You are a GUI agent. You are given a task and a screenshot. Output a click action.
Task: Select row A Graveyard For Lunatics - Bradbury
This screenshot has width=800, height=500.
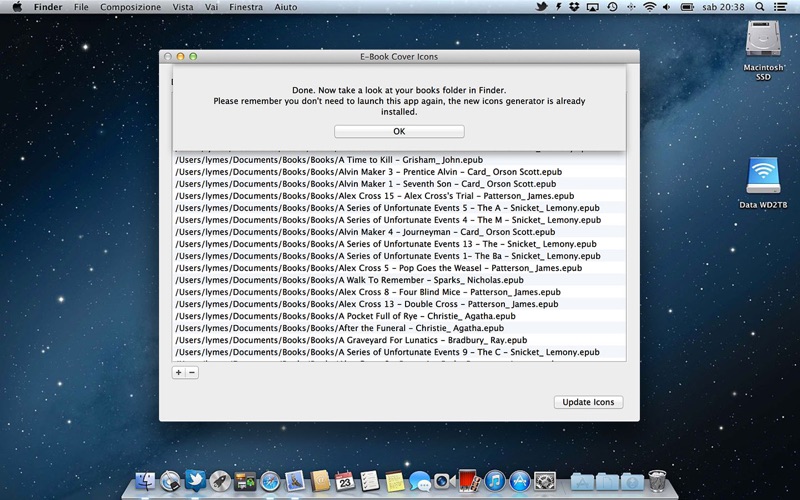coord(399,340)
